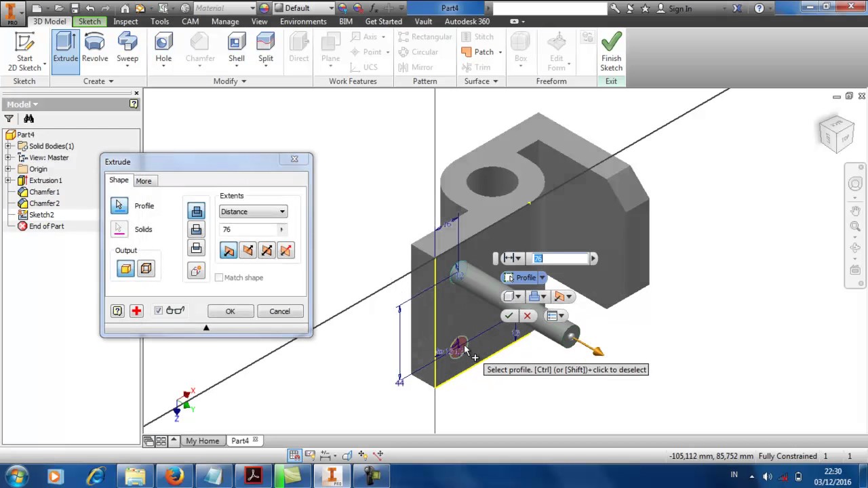Click the taskbar volume icon
This screenshot has height=488, width=868.
tap(768, 476)
